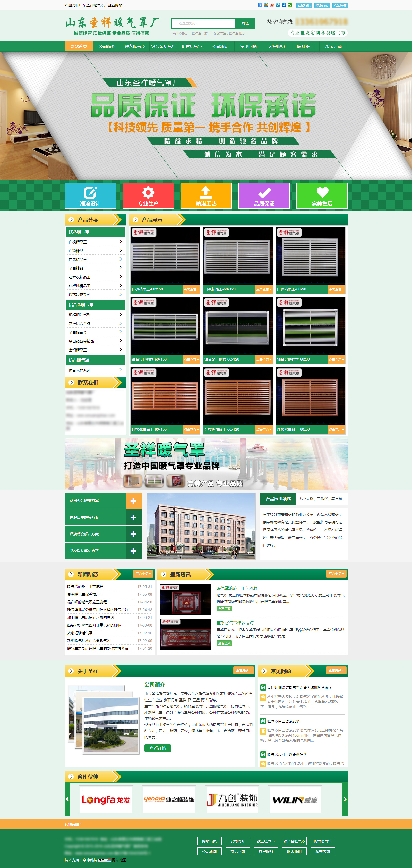Screen dimensions: 412x868
Task: Expand 仿古木框系列 category chevron
Action: [121, 370]
